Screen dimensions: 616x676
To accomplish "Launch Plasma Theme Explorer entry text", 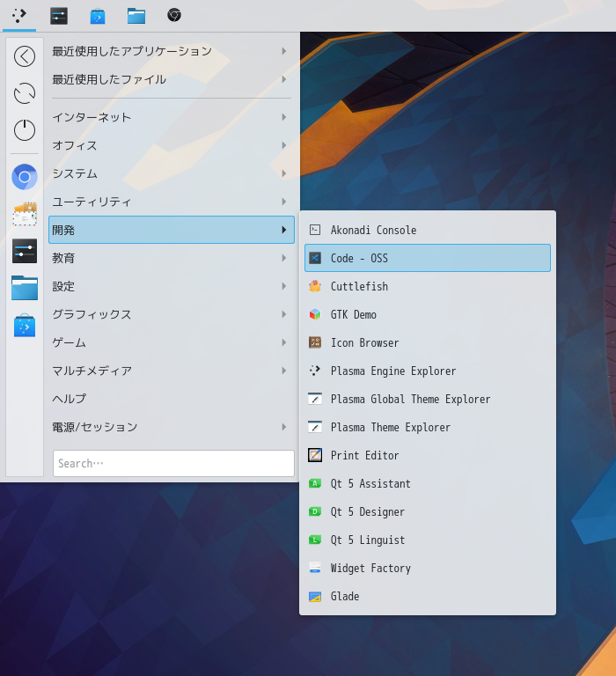I will point(391,427).
